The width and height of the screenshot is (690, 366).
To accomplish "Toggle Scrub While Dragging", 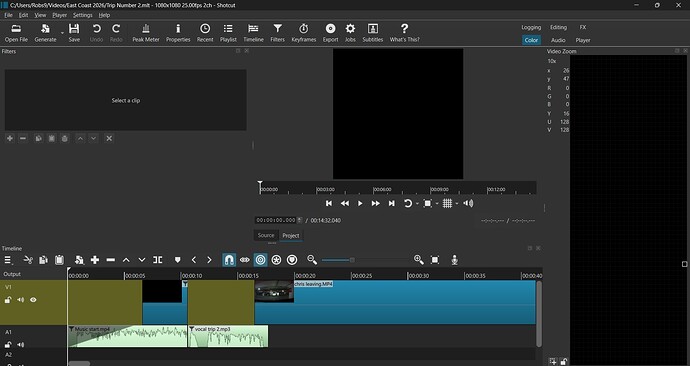I will [245, 260].
